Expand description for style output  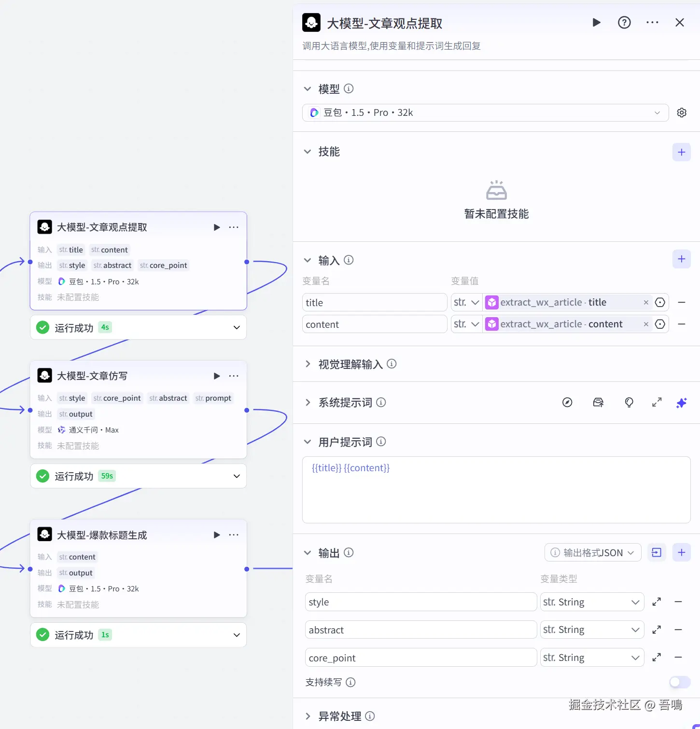657,602
